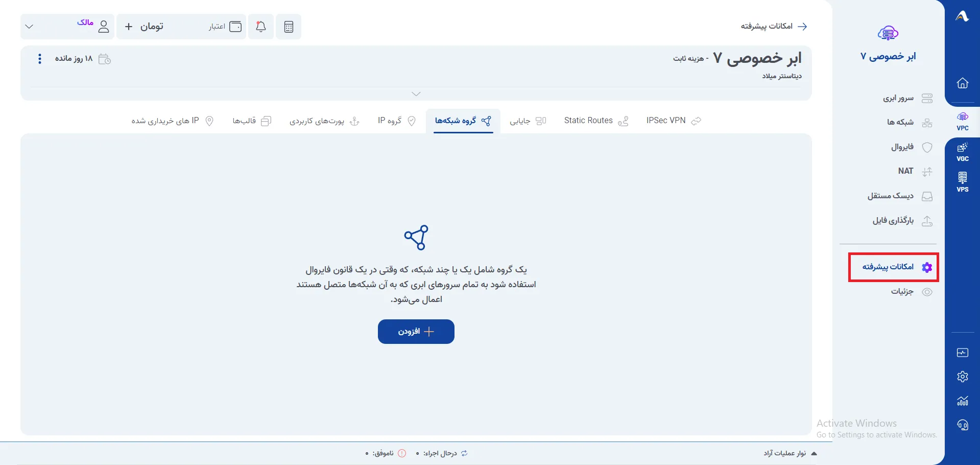Viewport: 980px width, 465px height.
Task: Open NAT sidebar item
Action: (915, 171)
